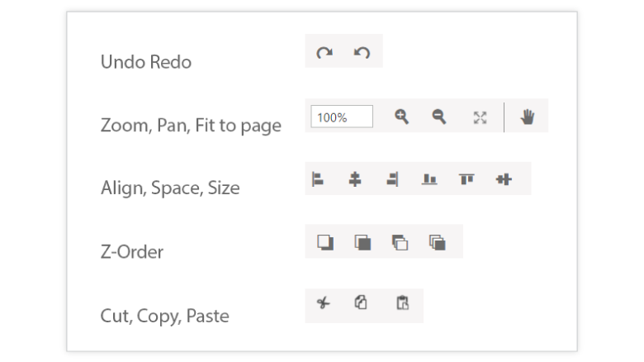Paste using the clipboard icon
Screen dimensions: 644x362
tap(402, 303)
